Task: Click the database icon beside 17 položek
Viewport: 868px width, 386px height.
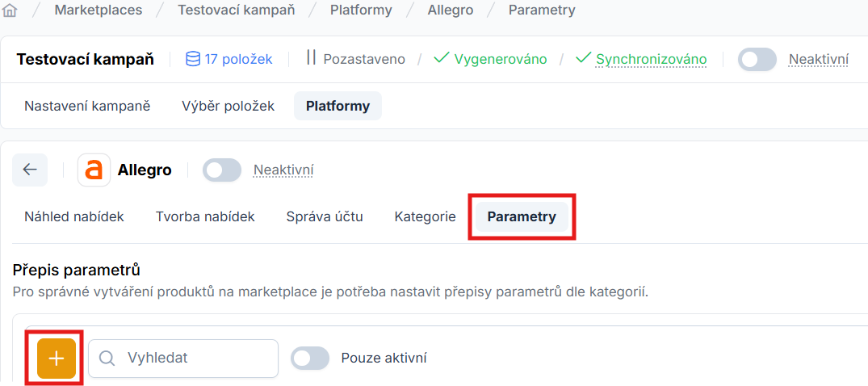Action: tap(193, 59)
